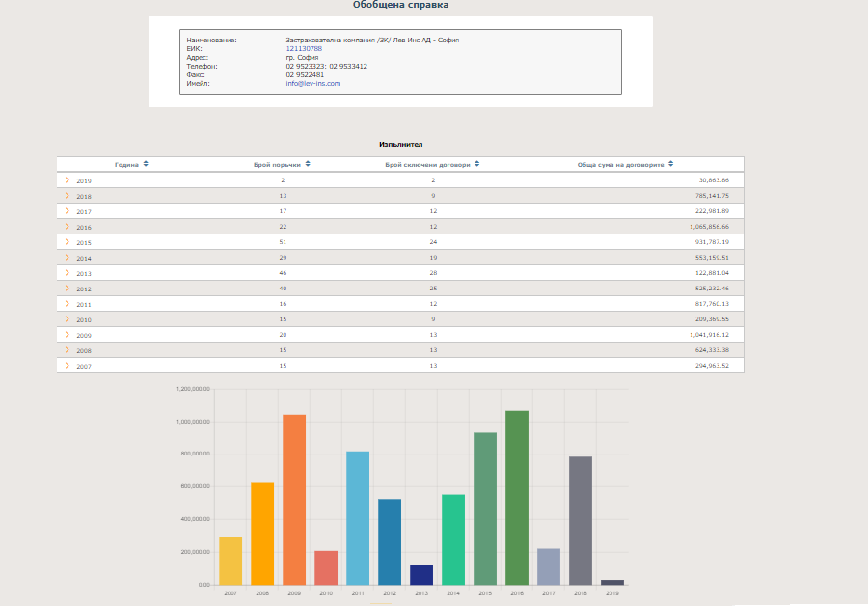Image resolution: width=868 pixels, height=606 pixels.
Task: Click sort icon beside Брой поръчки header
Action: 308,164
